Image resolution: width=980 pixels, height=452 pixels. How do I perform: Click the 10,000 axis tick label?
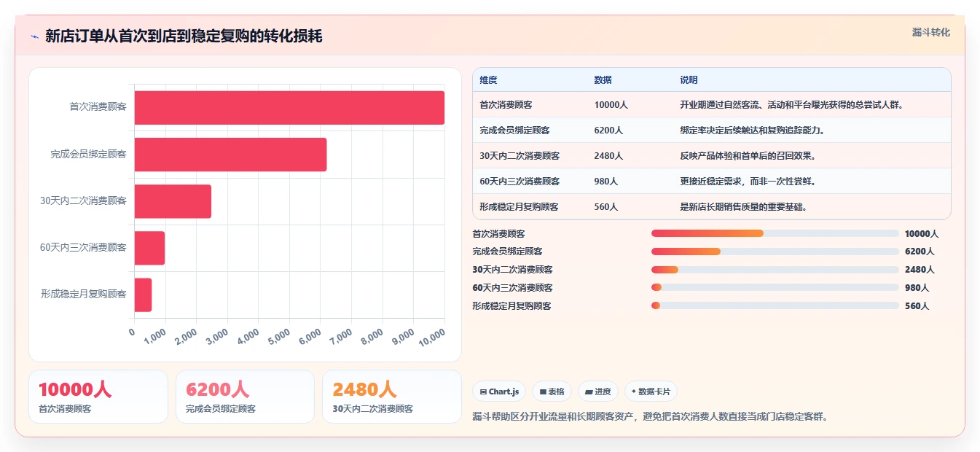click(x=432, y=338)
